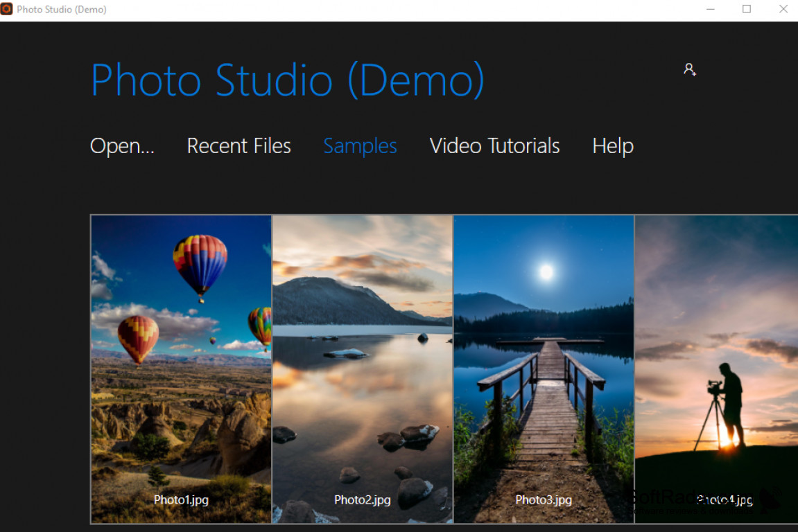Open the Video Tutorials section
Screen dimensions: 798x532
pos(494,146)
